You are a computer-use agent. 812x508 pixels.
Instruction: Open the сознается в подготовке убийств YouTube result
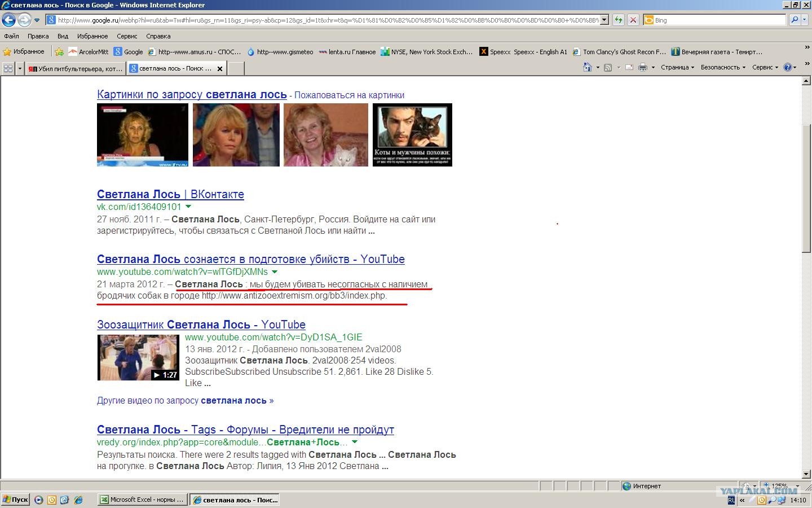coord(251,259)
